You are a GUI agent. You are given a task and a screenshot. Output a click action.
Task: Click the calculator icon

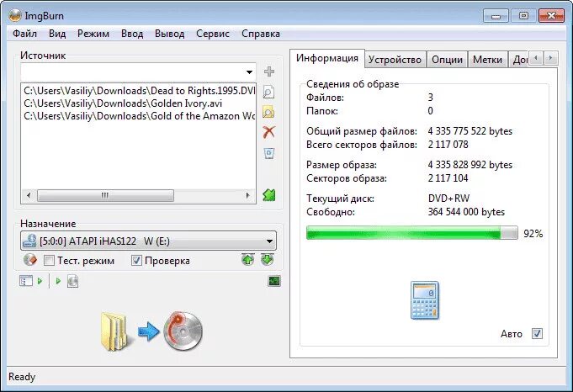click(425, 300)
